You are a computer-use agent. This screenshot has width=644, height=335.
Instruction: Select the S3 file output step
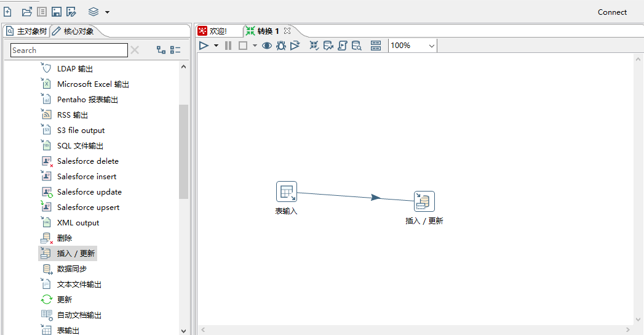click(73, 131)
